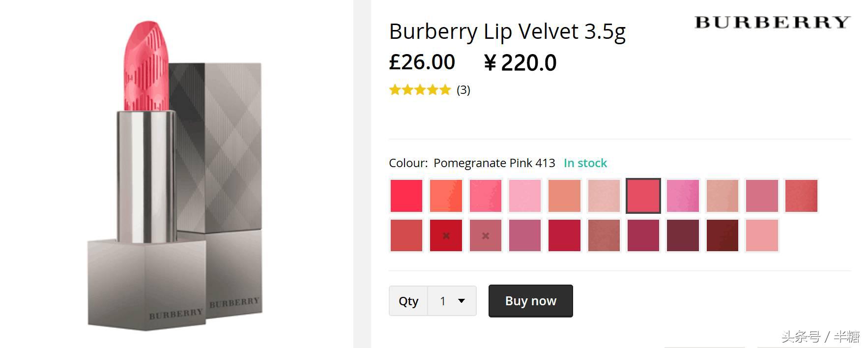Select the first swatch in bottom row
Viewport: 868px width, 348px height.
[x=406, y=235]
